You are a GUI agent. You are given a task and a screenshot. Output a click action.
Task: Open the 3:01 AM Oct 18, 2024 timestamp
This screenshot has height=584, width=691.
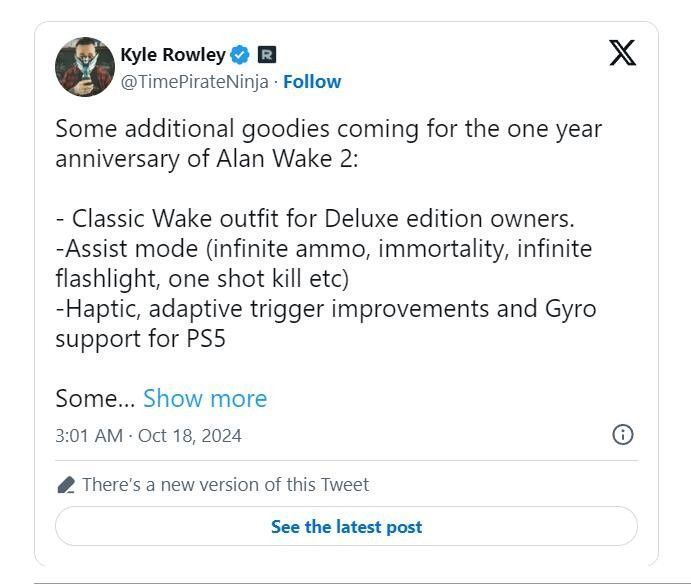click(x=148, y=435)
